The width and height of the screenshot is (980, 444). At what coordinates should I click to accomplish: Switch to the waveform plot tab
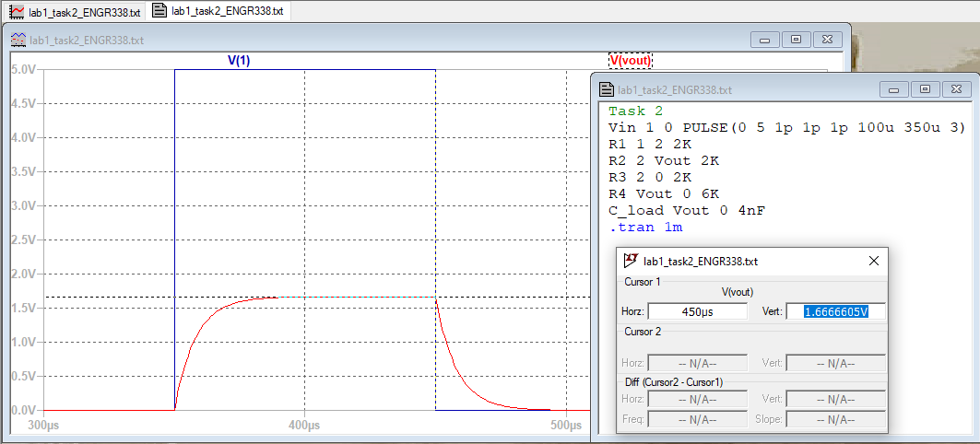[x=74, y=11]
